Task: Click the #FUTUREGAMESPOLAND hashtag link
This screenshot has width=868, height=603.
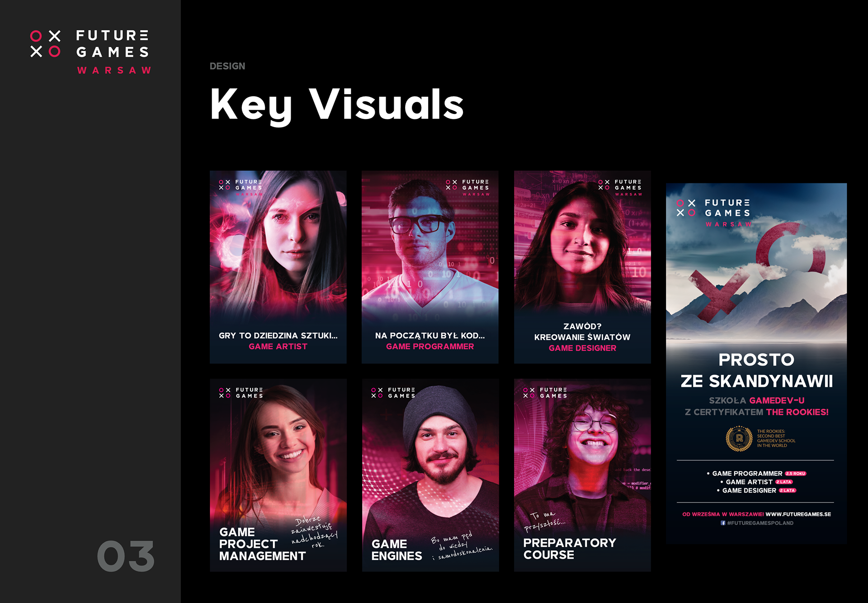Action: point(760,523)
